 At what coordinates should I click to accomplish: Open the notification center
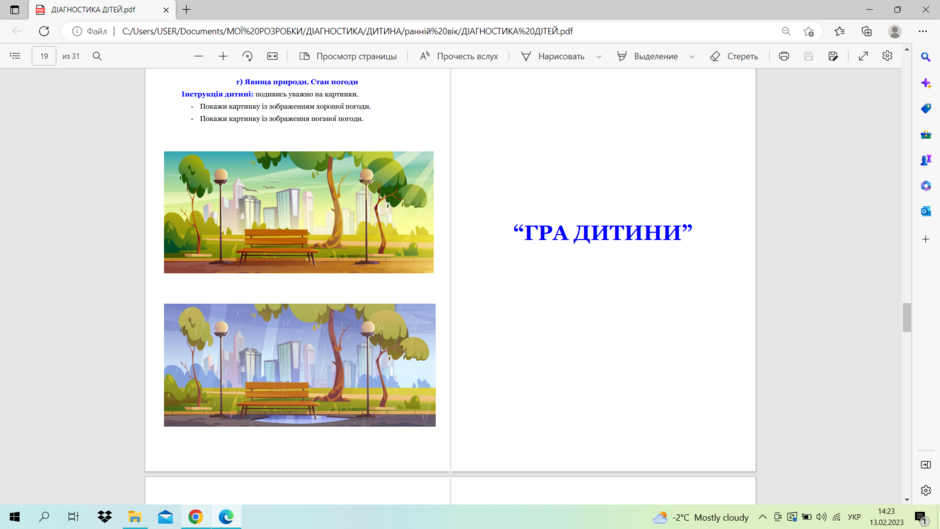[921, 517]
